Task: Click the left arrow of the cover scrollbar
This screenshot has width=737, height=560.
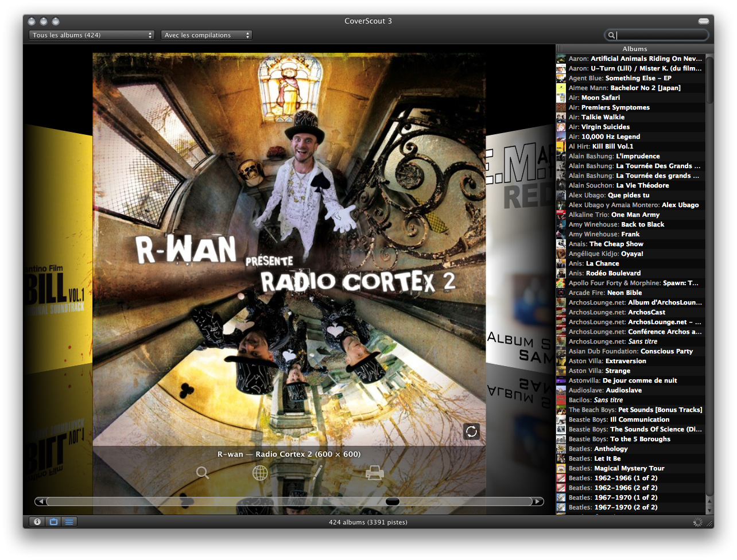Action: (40, 501)
